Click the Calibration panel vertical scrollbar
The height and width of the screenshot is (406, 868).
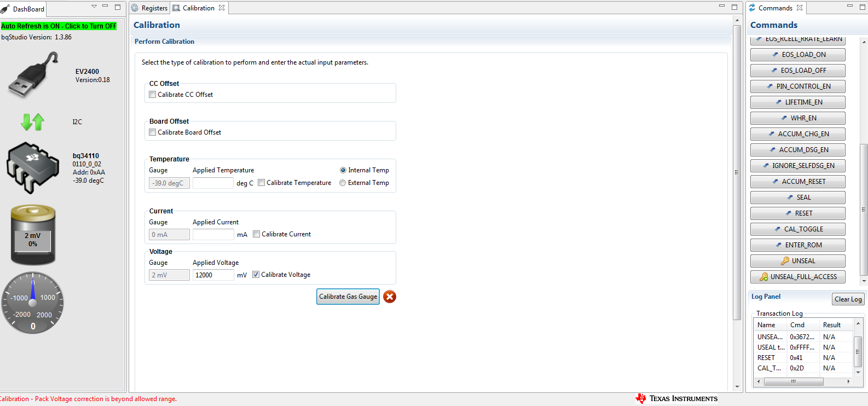737,172
